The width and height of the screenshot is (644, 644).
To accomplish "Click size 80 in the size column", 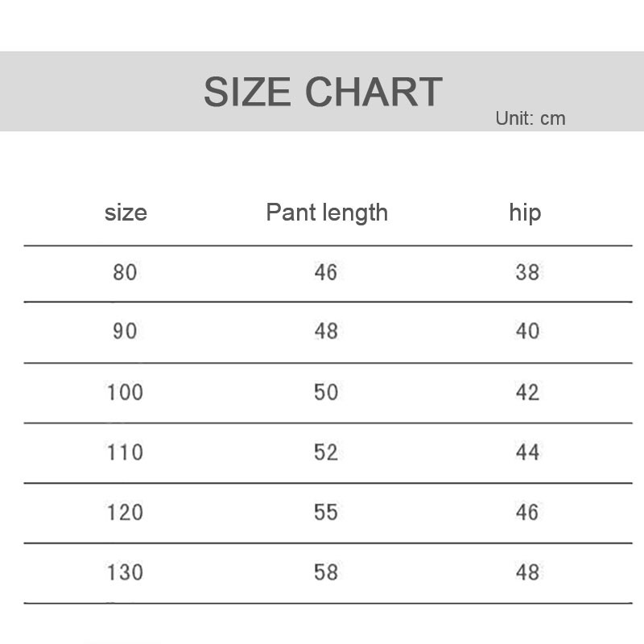I will click(126, 272).
